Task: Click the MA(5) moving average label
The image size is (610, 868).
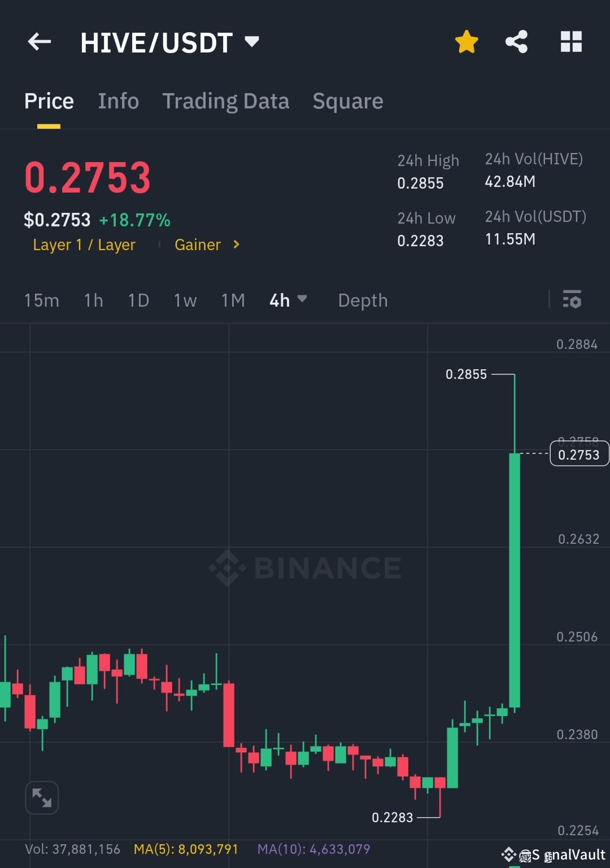Action: (186, 849)
